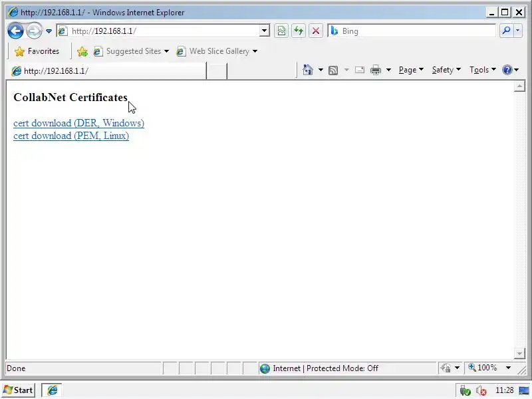Screen dimensions: 532x399
Task: Click the privacy lock status icon
Action: pos(446,368)
